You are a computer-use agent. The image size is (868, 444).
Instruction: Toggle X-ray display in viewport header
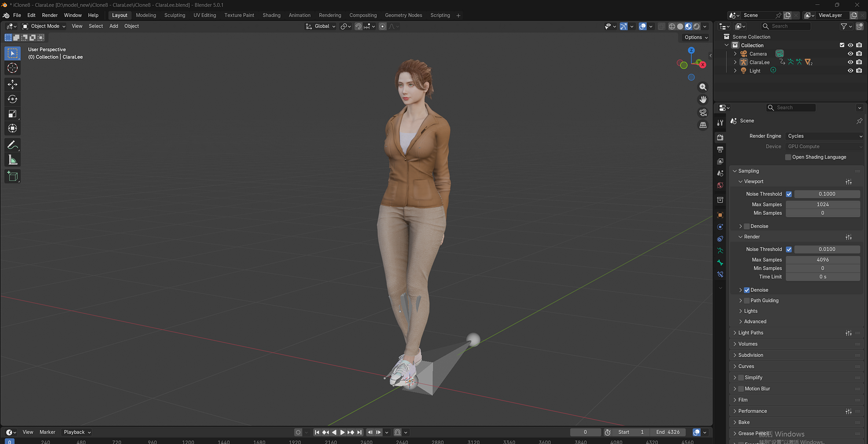661,26
